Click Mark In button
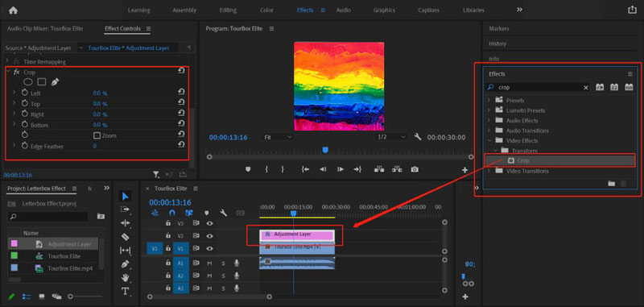Viewport: 644px width, 307px height. coord(266,169)
